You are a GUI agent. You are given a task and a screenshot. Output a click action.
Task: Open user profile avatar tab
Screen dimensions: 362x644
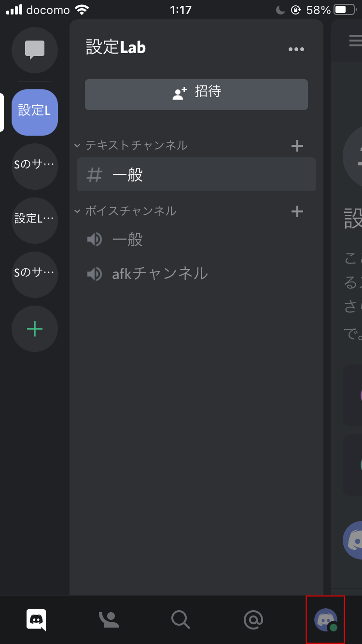(325, 619)
